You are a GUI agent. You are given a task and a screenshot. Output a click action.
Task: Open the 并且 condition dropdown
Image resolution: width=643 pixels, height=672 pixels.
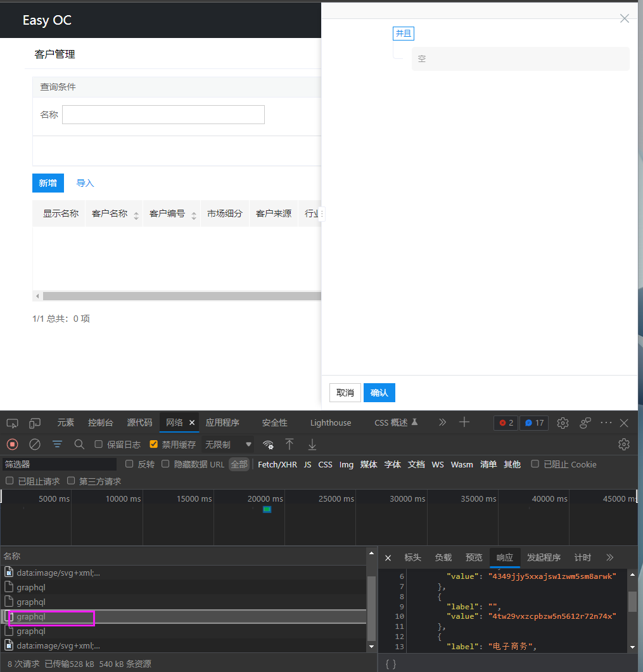pos(404,34)
